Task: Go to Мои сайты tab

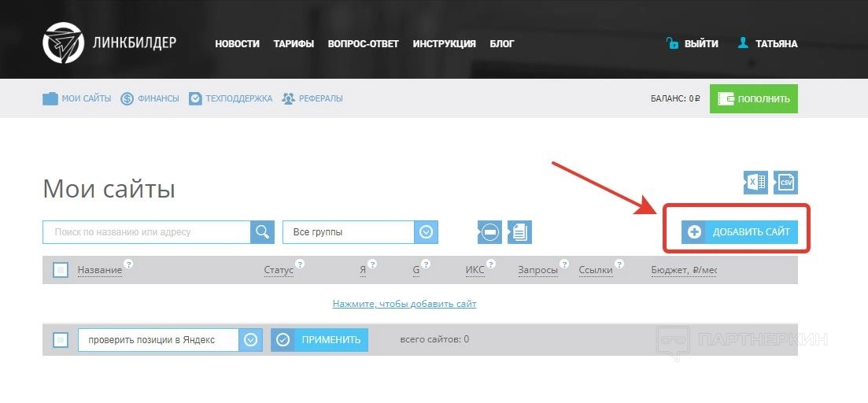Action: tap(77, 98)
